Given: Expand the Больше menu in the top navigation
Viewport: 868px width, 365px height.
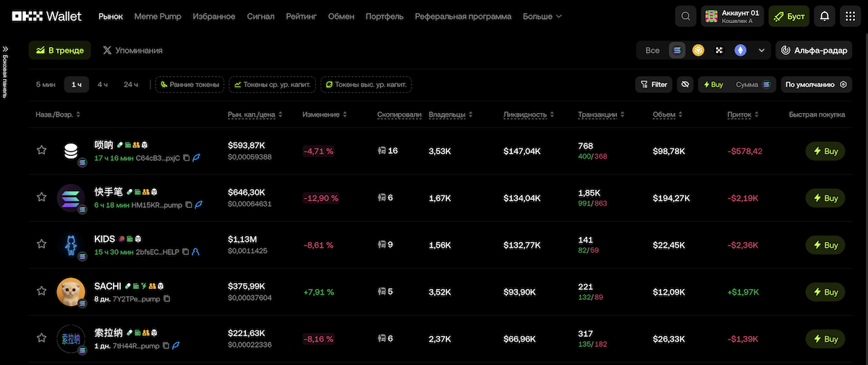Looking at the screenshot, I should [x=542, y=16].
